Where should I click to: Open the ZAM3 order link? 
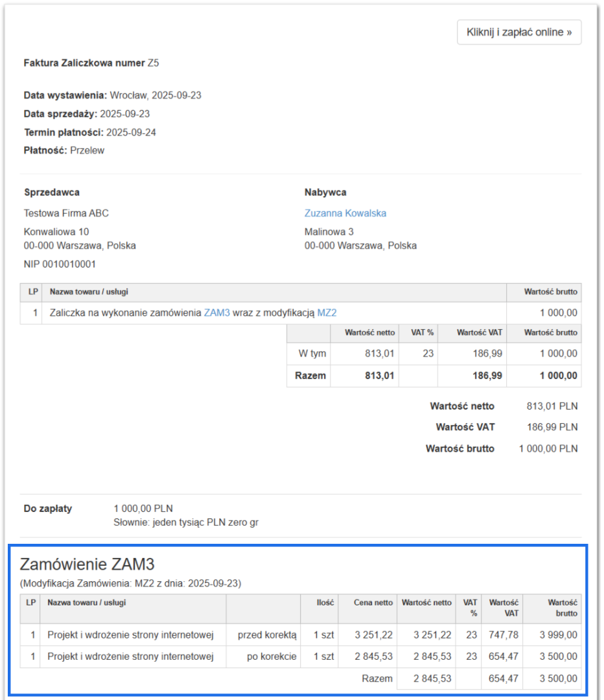[217, 313]
